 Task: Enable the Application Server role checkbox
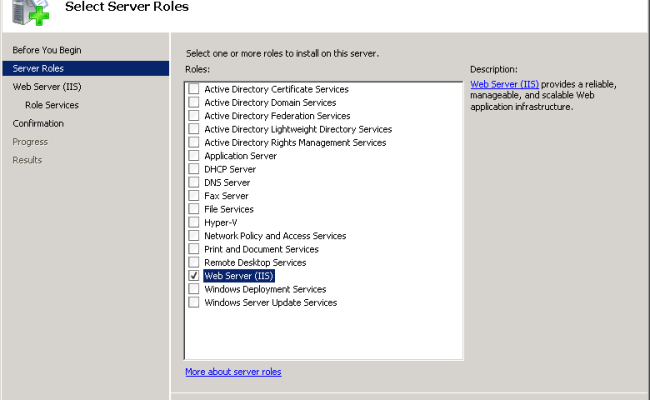coord(194,155)
